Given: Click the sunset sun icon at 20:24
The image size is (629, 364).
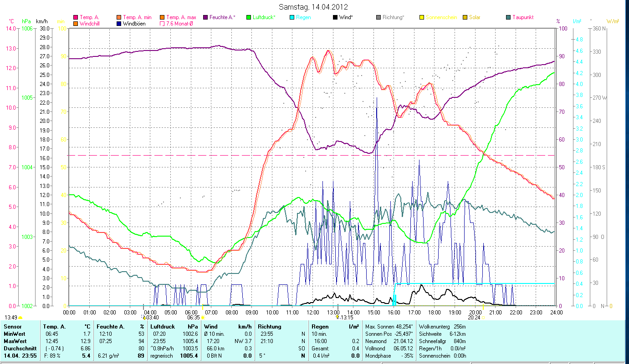Looking at the screenshot, I should [x=483, y=318].
